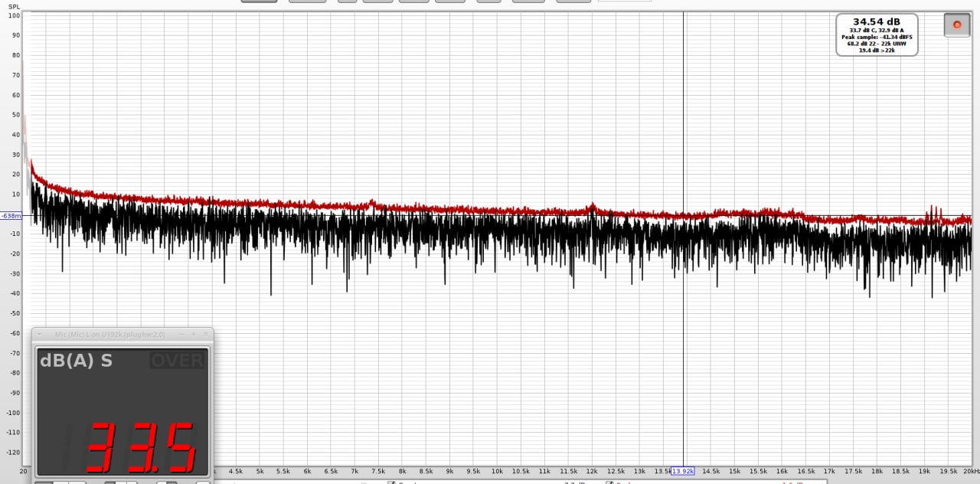
Task: Click the 10k frequency axis label
Action: (x=497, y=472)
